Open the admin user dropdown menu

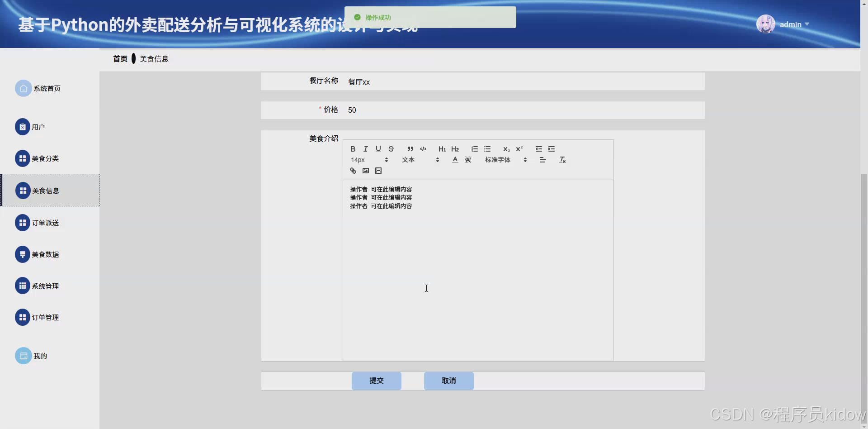tap(793, 24)
